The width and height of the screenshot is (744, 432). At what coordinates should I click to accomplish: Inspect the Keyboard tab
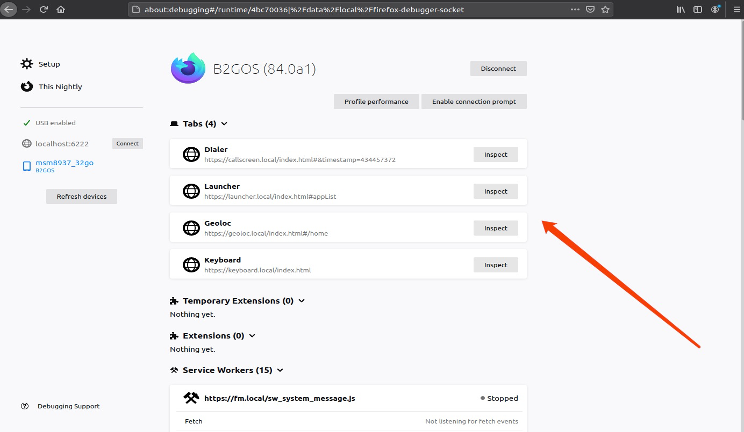[x=495, y=265]
